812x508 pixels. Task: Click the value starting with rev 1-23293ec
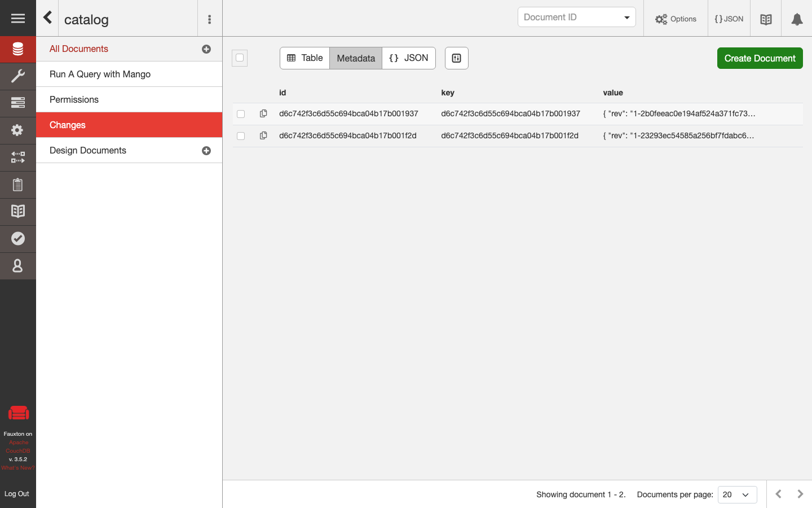pos(678,135)
